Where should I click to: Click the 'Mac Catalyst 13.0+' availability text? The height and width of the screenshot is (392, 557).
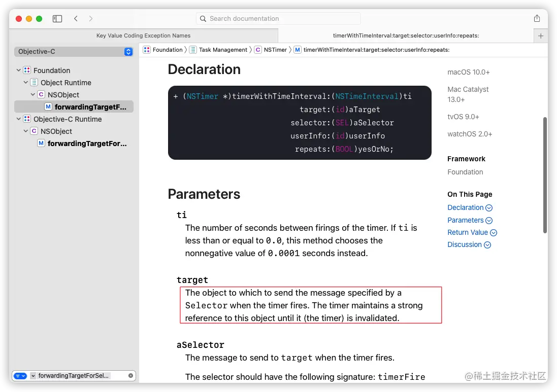(468, 94)
